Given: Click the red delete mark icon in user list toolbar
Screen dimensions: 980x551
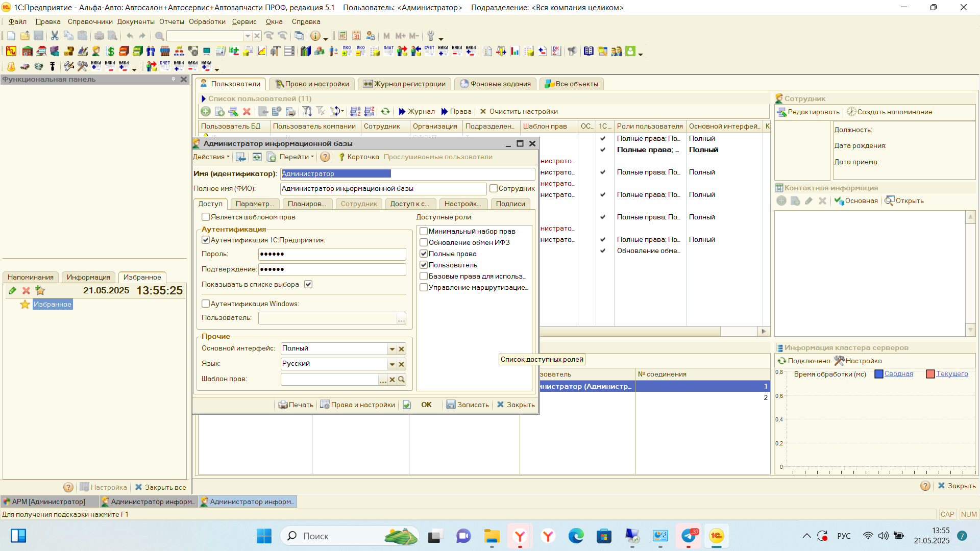Looking at the screenshot, I should coord(247,111).
